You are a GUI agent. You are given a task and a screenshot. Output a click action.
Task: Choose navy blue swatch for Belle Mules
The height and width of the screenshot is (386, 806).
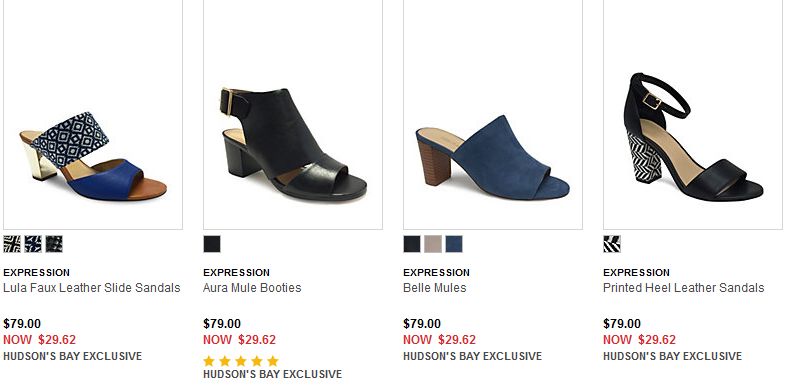(454, 244)
